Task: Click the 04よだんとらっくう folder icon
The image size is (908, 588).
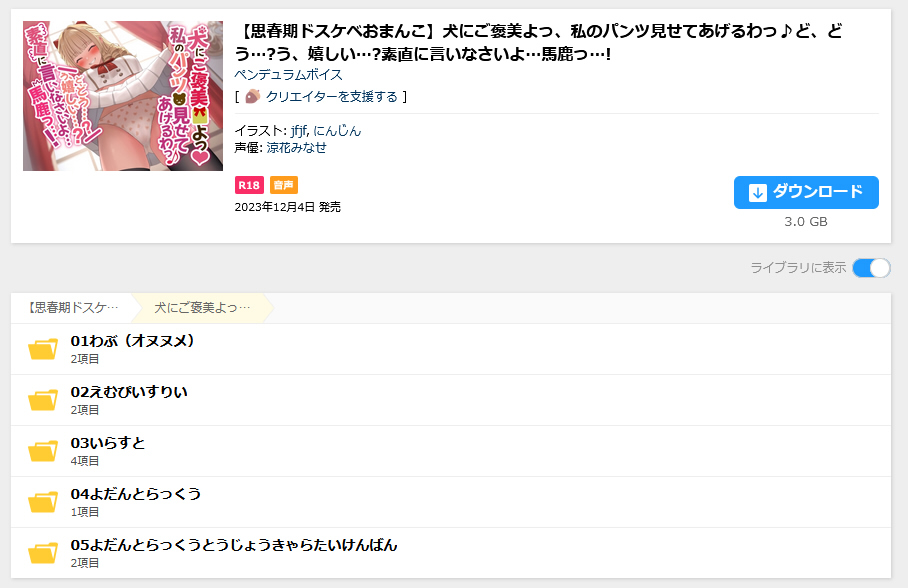Action: [43, 502]
